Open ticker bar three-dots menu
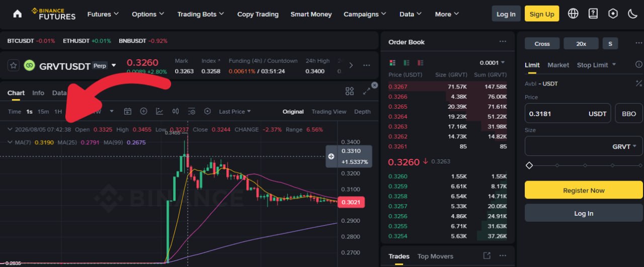Screen dimensions: 644x267 366,65
